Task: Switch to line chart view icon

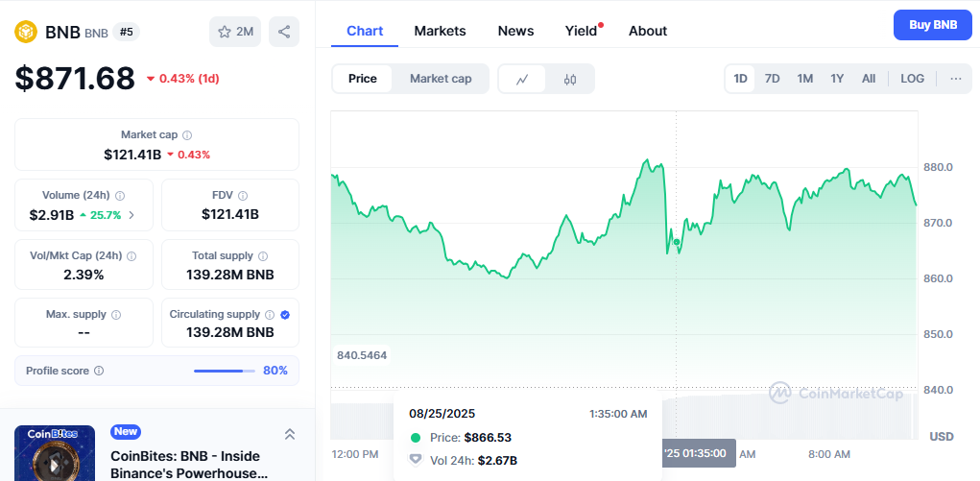Action: point(522,79)
